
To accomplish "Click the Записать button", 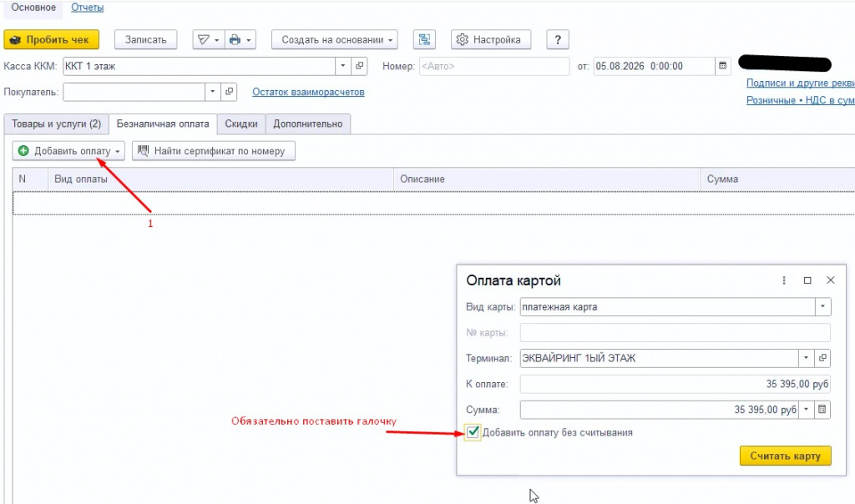I will (x=145, y=40).
